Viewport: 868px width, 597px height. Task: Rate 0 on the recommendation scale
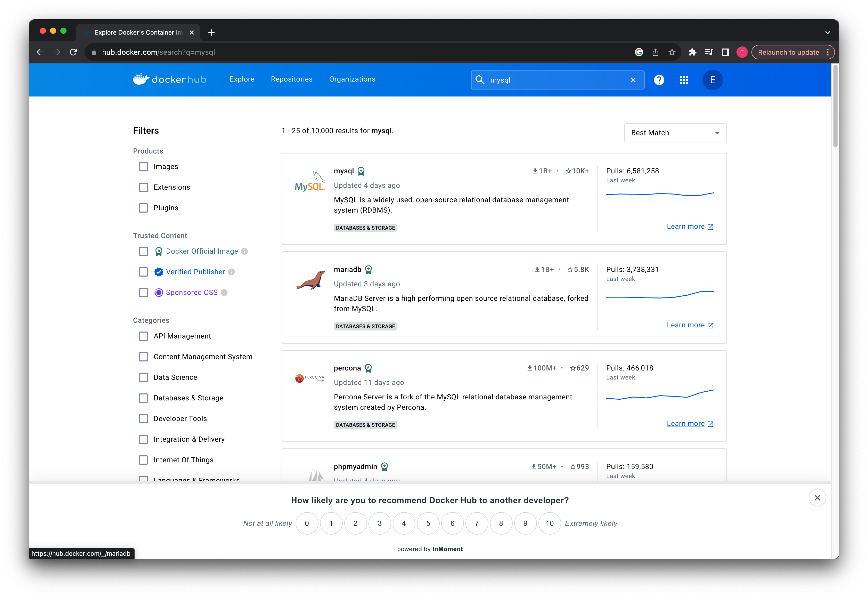click(x=307, y=523)
